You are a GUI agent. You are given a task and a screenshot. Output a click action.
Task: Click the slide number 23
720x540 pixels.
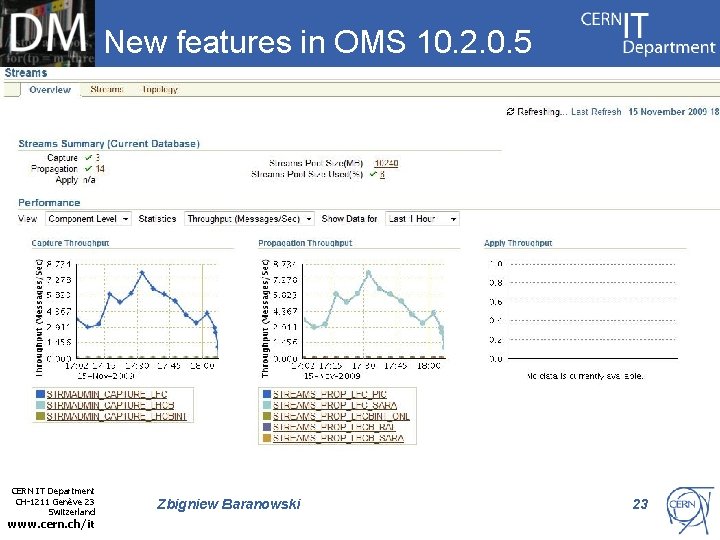pyautogui.click(x=640, y=504)
